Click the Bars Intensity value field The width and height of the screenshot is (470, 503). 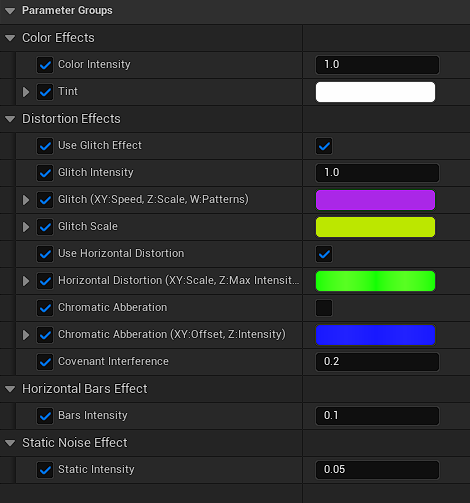tap(377, 416)
